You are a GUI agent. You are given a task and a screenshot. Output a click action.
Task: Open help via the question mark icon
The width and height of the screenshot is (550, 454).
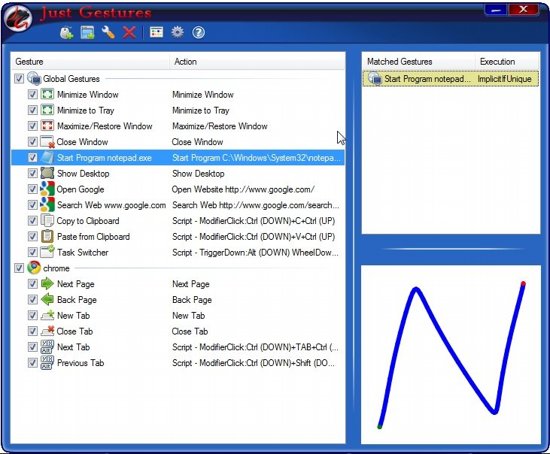pyautogui.click(x=199, y=33)
